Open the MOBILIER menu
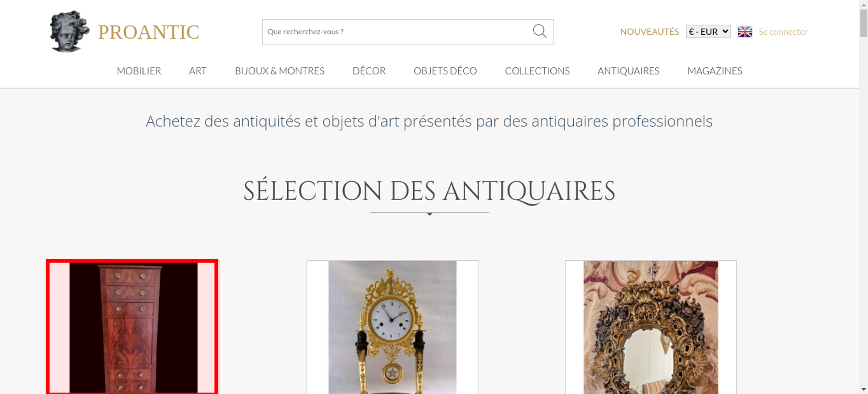The image size is (868, 394). tap(139, 71)
